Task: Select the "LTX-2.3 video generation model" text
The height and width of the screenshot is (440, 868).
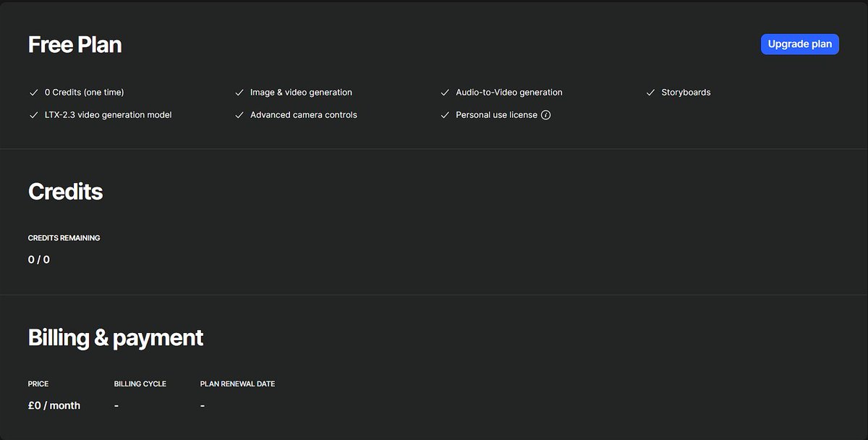Action: click(109, 115)
